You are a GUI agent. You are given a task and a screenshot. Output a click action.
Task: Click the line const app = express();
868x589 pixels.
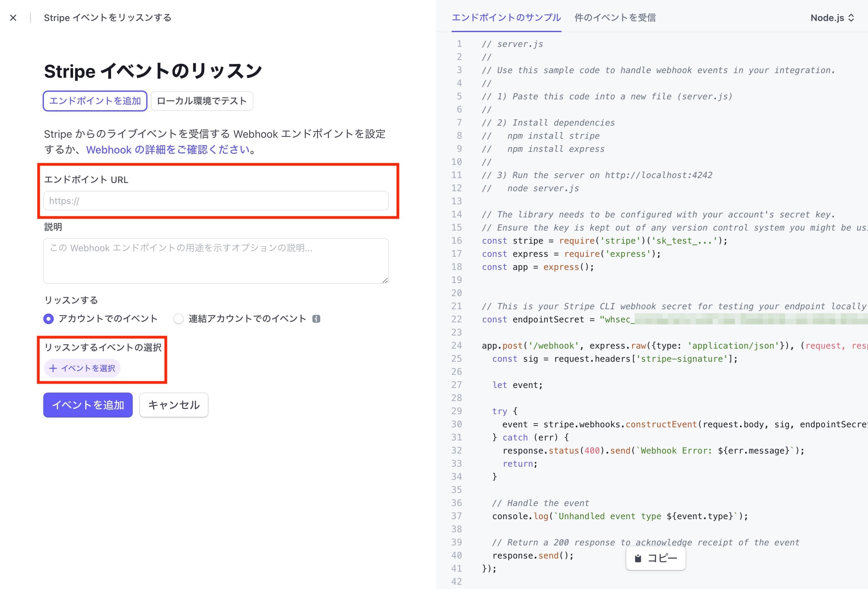[x=538, y=267]
